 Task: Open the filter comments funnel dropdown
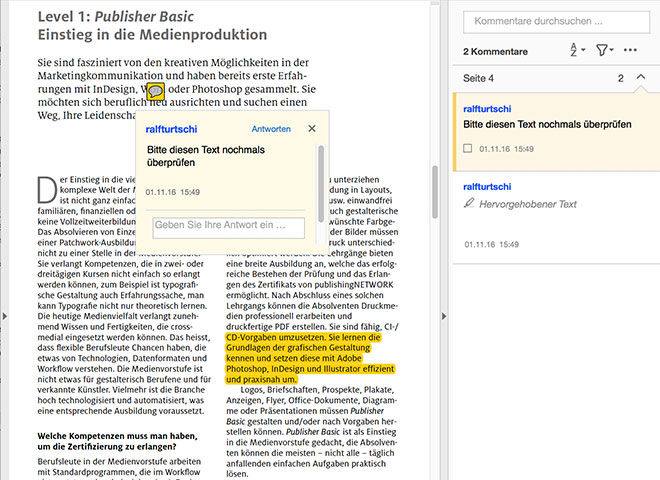[604, 50]
